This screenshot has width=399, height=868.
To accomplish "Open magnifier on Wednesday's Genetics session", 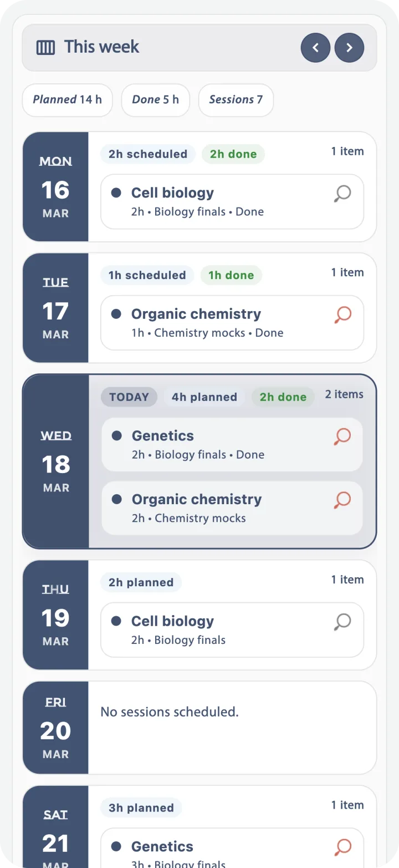I will point(342,436).
